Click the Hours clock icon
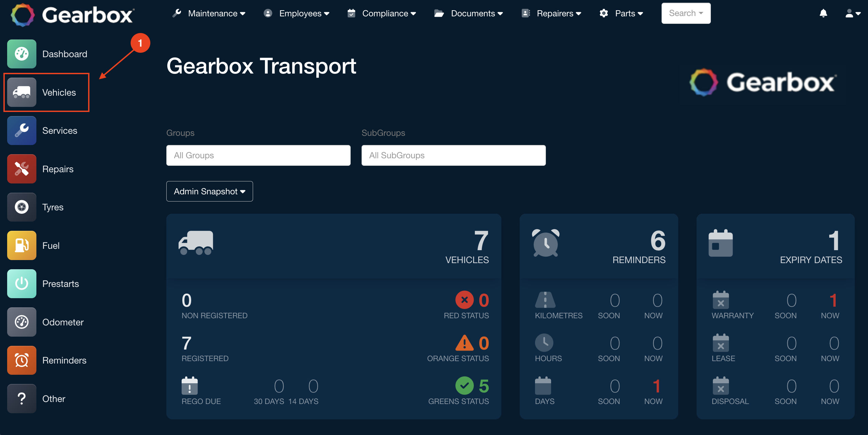This screenshot has height=435, width=868. point(544,343)
